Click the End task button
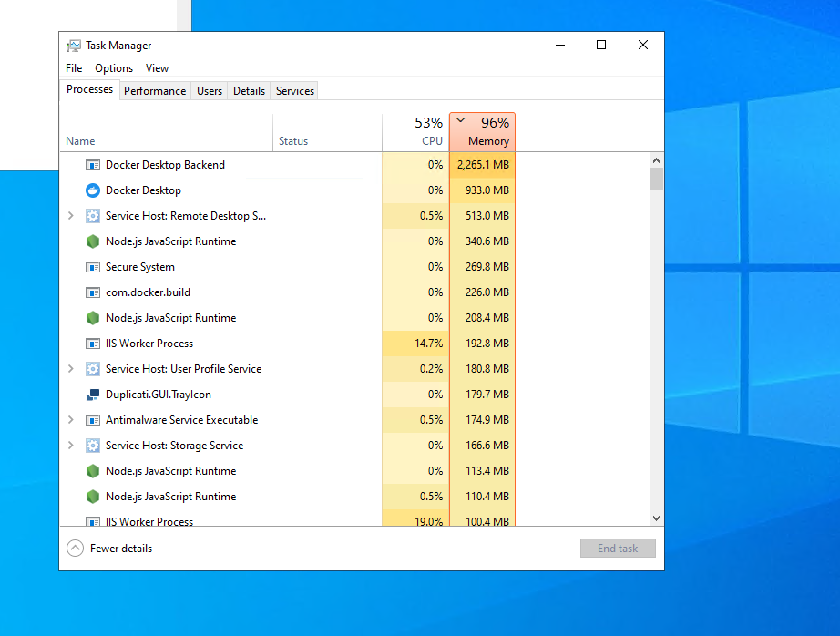 coord(618,549)
